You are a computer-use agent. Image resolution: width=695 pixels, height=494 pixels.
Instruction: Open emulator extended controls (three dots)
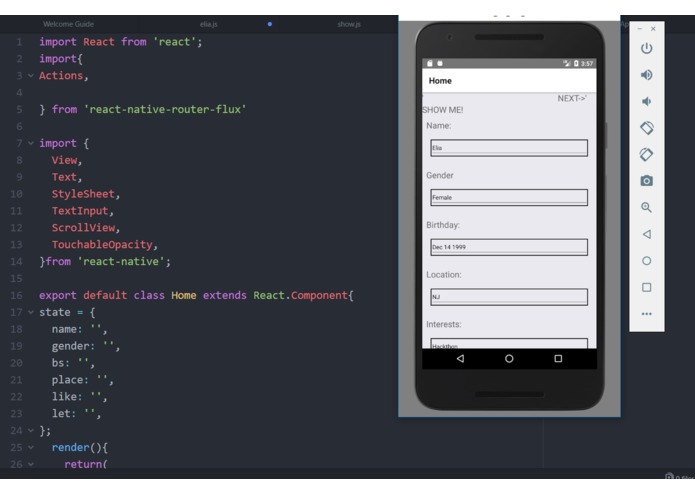click(x=646, y=314)
